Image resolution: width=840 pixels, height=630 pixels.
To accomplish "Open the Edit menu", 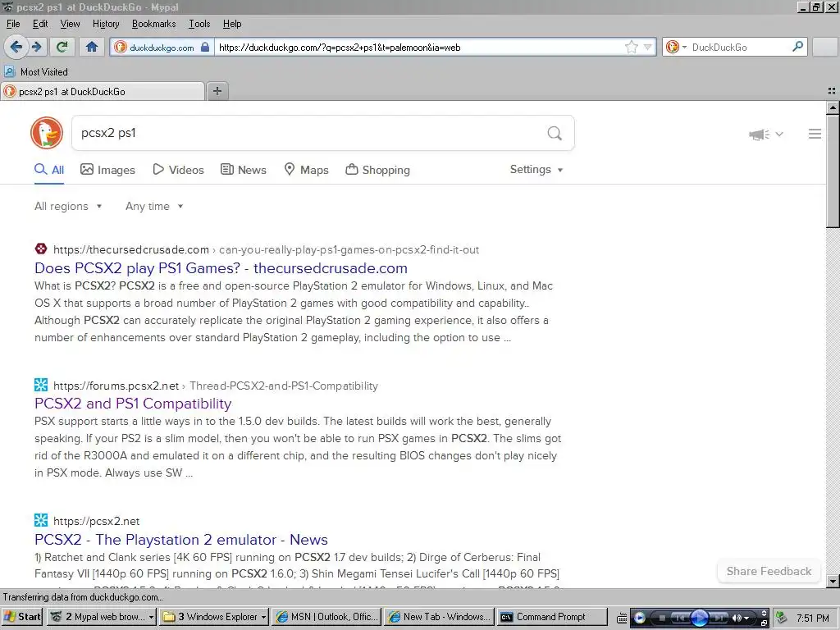I will point(40,24).
